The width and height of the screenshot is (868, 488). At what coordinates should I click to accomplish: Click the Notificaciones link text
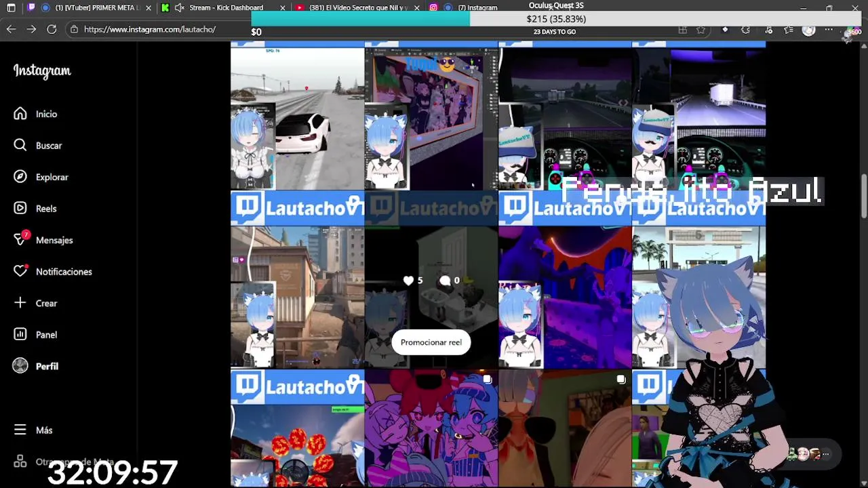click(64, 271)
